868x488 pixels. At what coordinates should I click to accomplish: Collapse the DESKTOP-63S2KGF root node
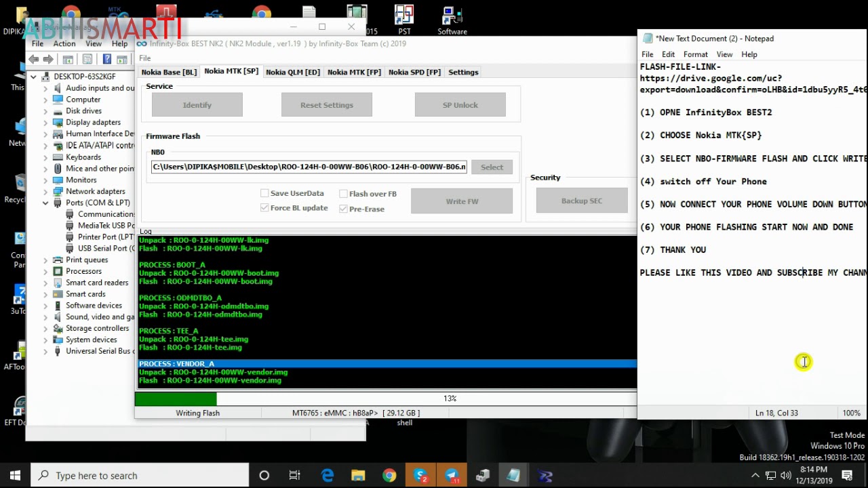click(x=33, y=77)
